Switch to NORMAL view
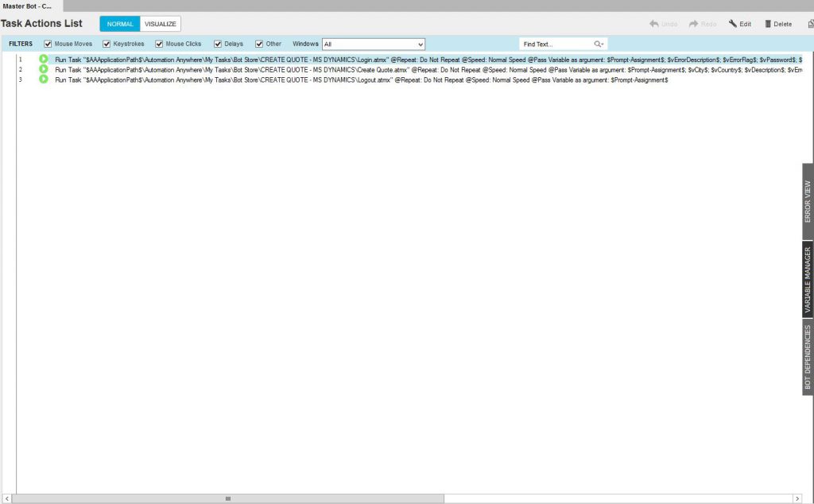Viewport: 814px width, 504px height. point(120,24)
